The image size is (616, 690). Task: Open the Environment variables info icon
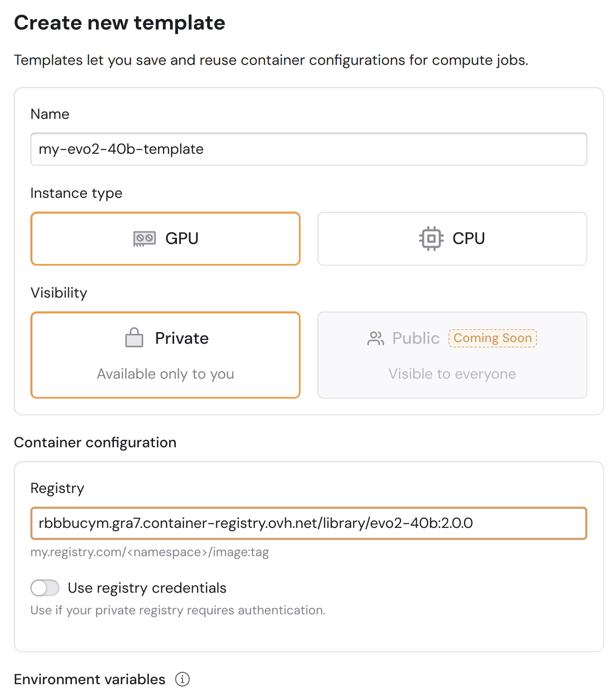pyautogui.click(x=182, y=679)
